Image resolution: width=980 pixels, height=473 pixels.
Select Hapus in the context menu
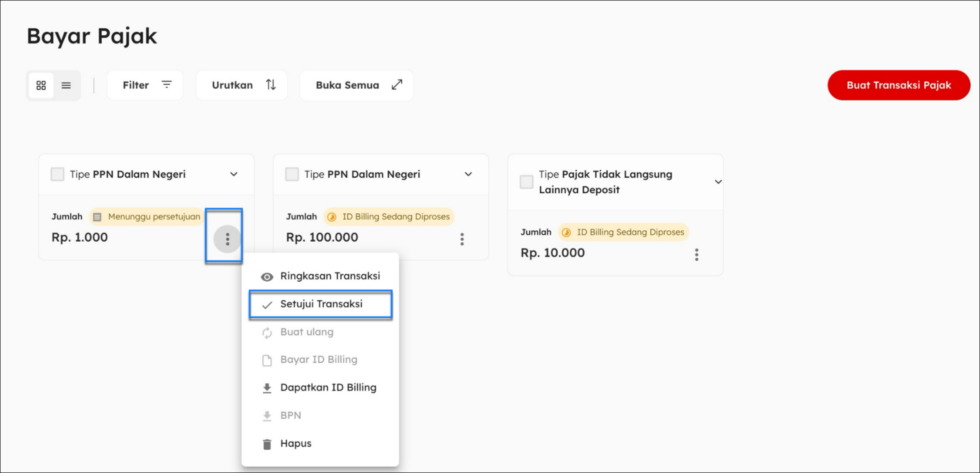[x=295, y=443]
